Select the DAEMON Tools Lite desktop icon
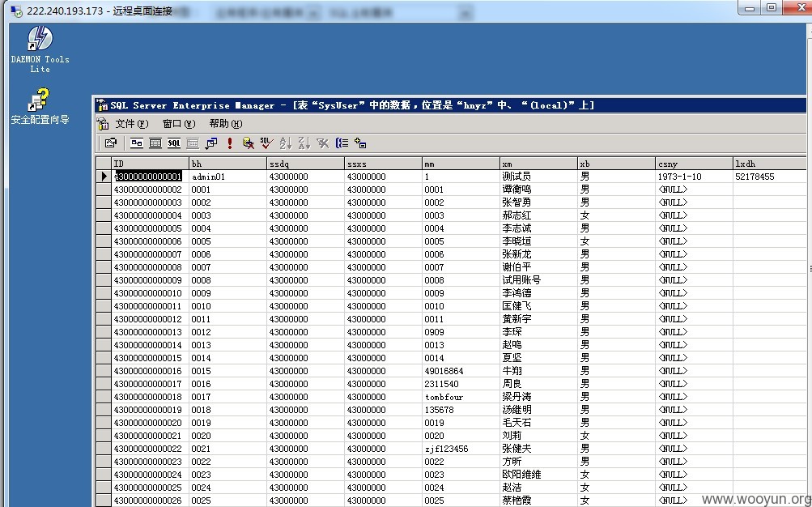This screenshot has width=812, height=507. tap(40, 49)
